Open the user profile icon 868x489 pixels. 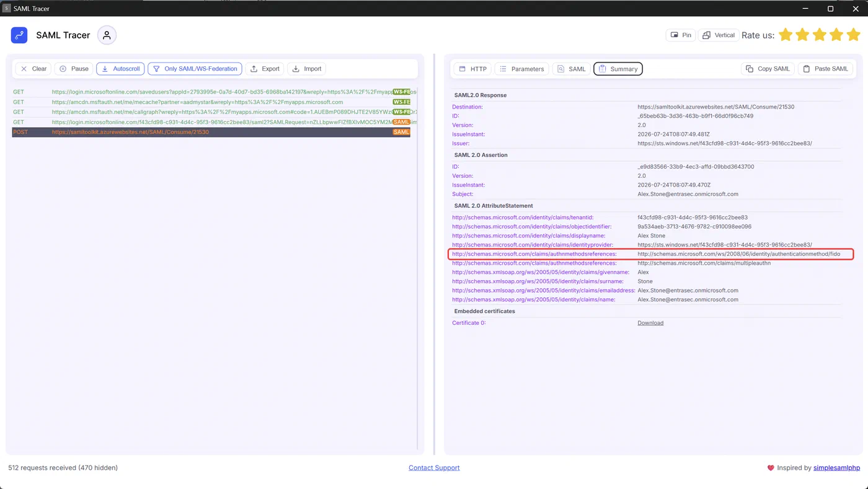click(x=107, y=35)
